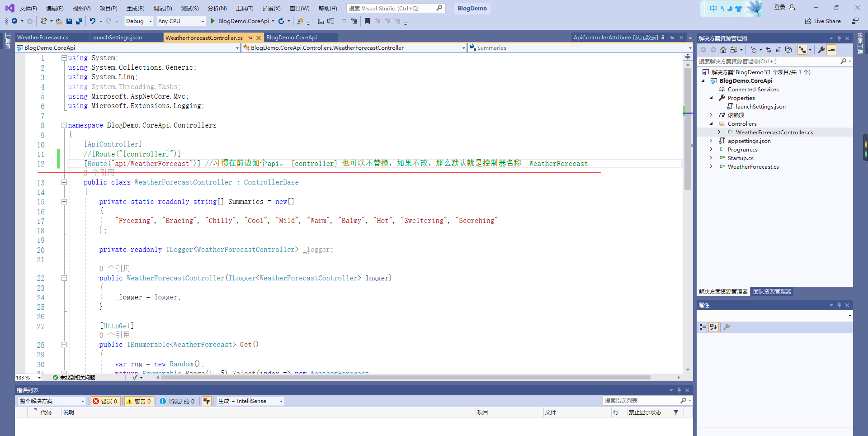Select appsettings.json in Solution Explorer

(x=749, y=141)
